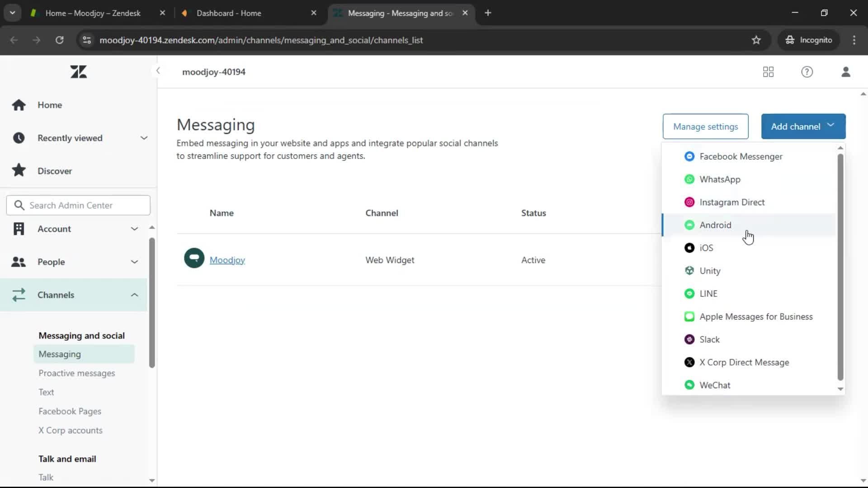Open a new browser tab

tap(488, 13)
